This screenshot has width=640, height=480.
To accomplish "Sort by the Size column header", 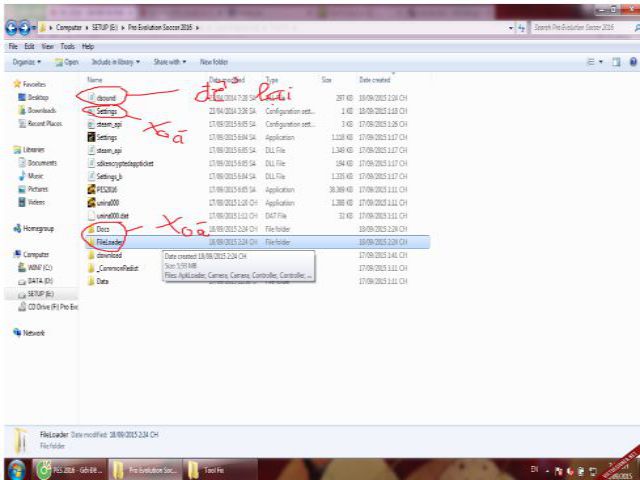I will [x=327, y=80].
